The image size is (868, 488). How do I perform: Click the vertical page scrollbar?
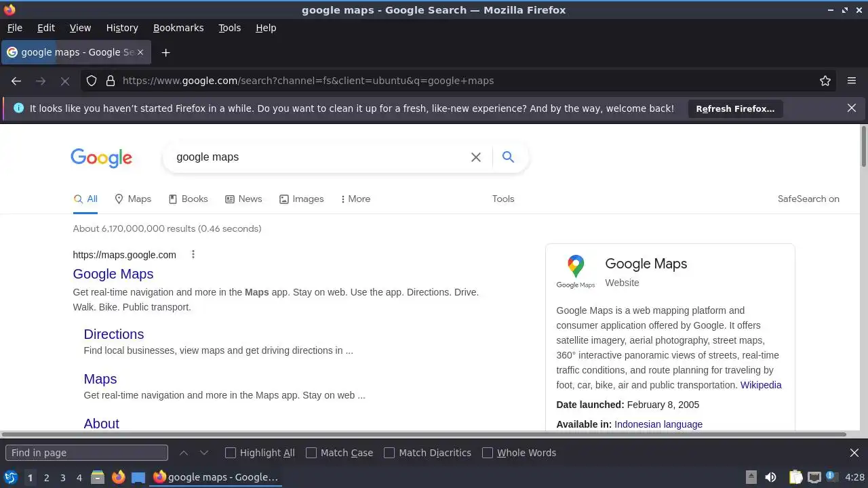[863, 146]
